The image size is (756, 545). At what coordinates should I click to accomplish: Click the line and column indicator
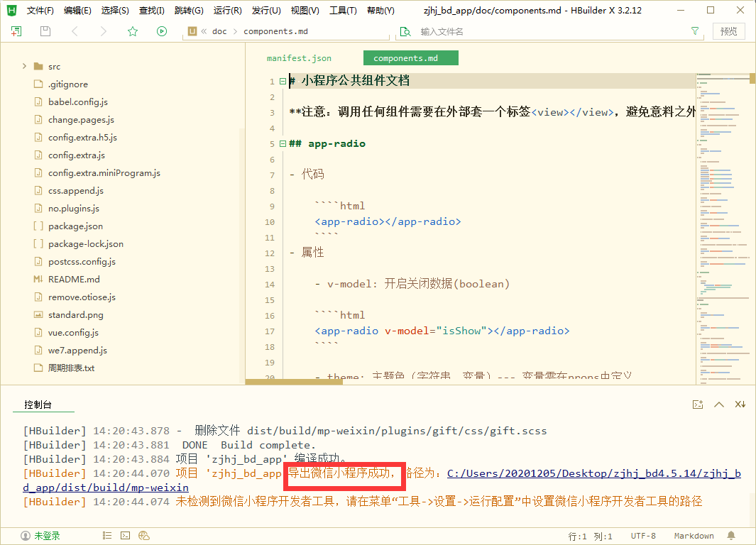click(590, 536)
